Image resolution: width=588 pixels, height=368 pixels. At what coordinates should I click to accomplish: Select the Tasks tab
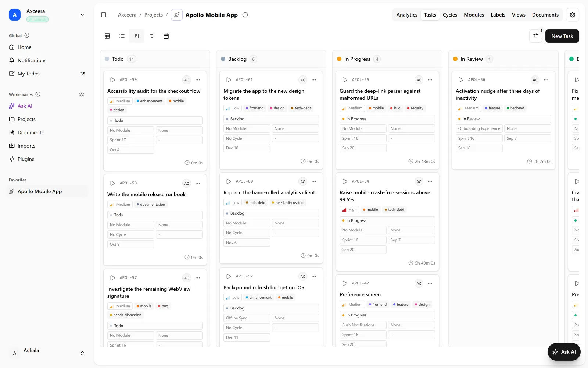pyautogui.click(x=430, y=15)
